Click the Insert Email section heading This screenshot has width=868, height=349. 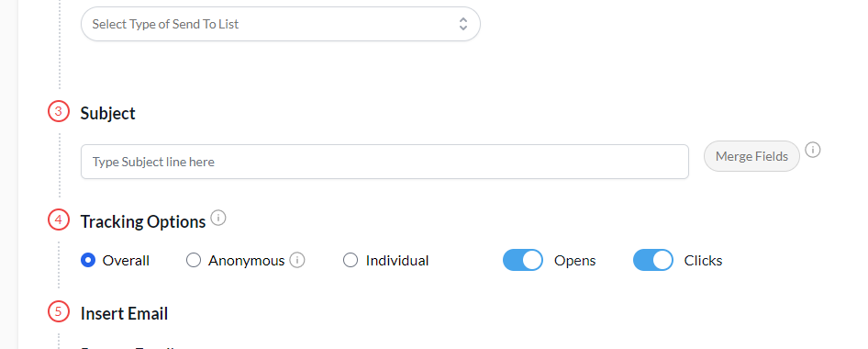click(x=125, y=313)
